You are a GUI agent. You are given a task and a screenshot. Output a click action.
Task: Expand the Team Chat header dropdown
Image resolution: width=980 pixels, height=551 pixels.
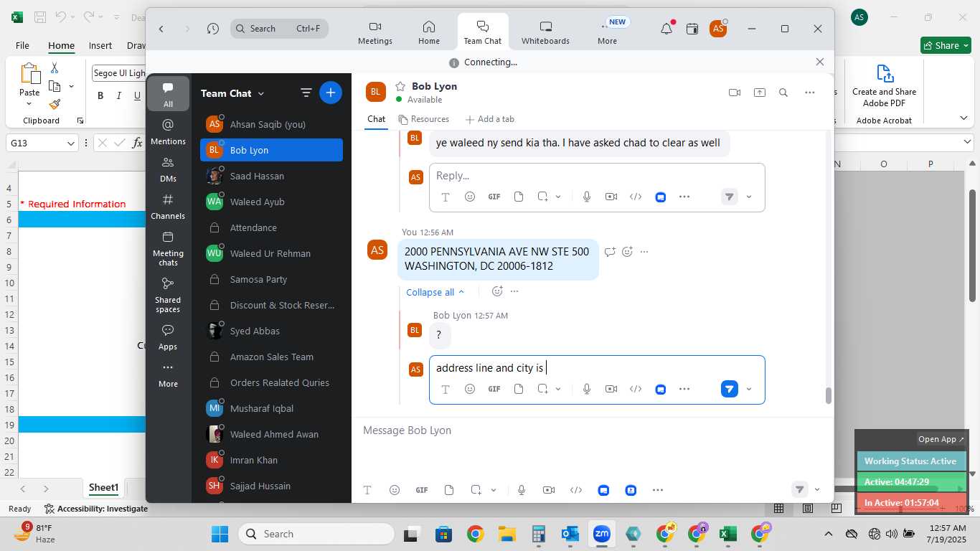[x=260, y=93]
